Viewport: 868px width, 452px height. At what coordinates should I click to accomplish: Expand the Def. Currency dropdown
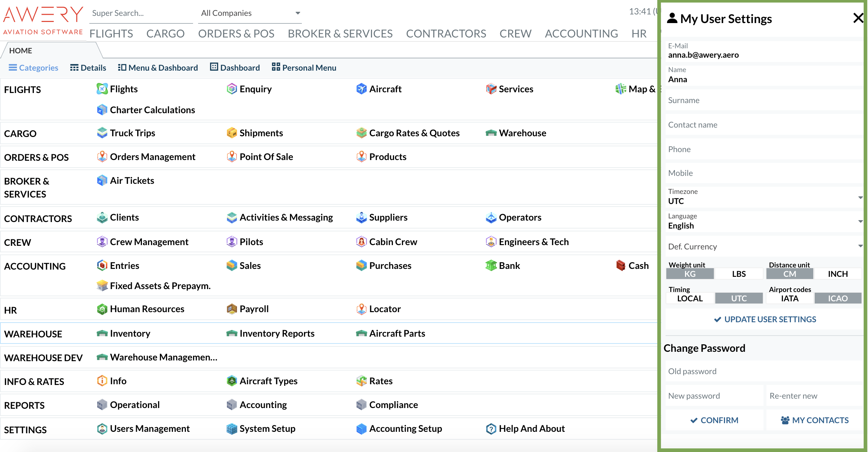[860, 246]
